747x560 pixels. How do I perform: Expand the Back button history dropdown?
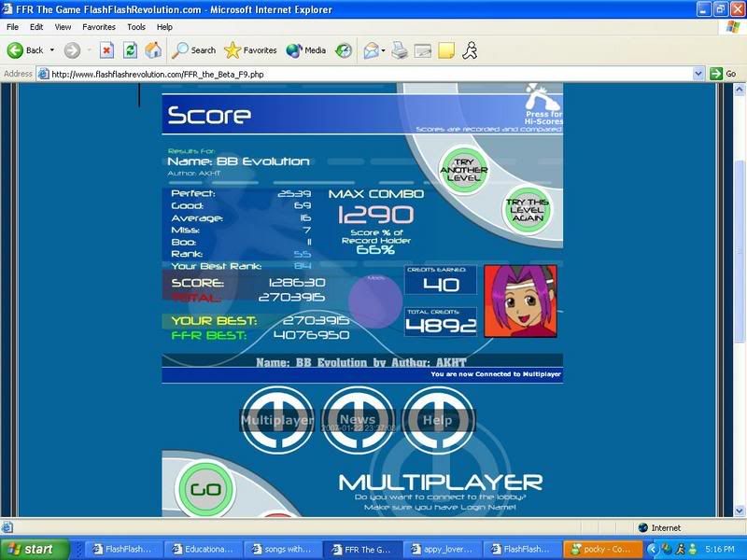click(52, 50)
